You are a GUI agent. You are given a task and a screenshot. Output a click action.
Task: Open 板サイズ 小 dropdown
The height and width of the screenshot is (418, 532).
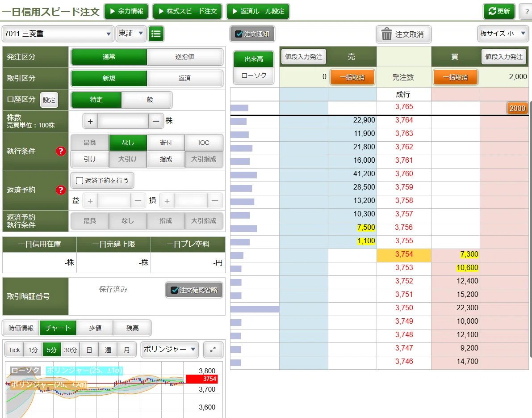pos(503,33)
